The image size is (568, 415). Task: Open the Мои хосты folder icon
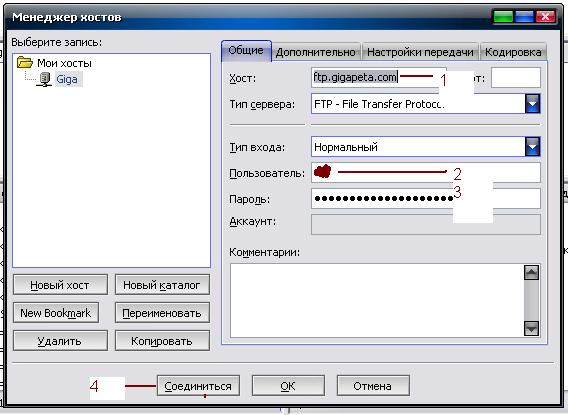[x=25, y=62]
